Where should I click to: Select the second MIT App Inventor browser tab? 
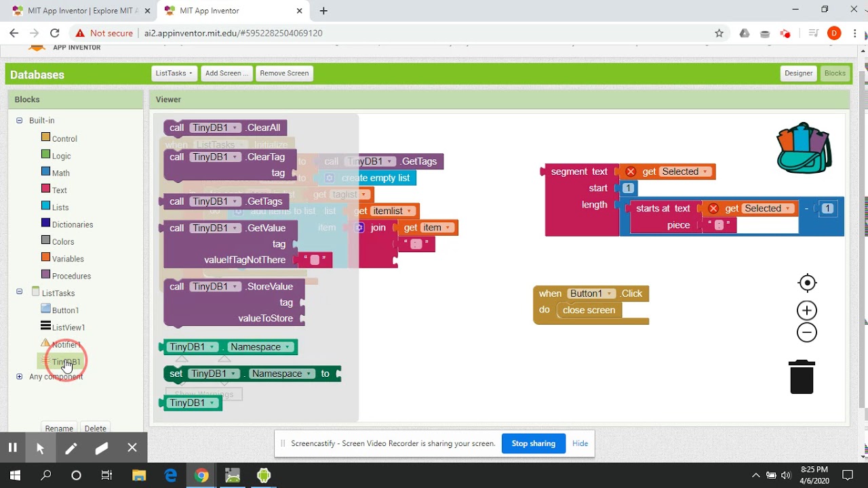pos(233,11)
